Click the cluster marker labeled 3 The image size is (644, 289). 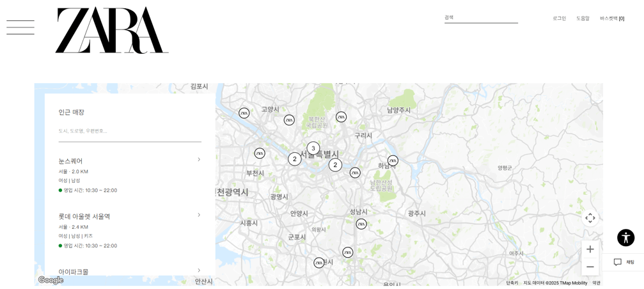tap(313, 148)
